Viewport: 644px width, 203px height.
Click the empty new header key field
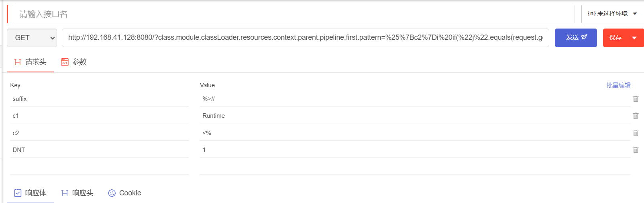99,166
